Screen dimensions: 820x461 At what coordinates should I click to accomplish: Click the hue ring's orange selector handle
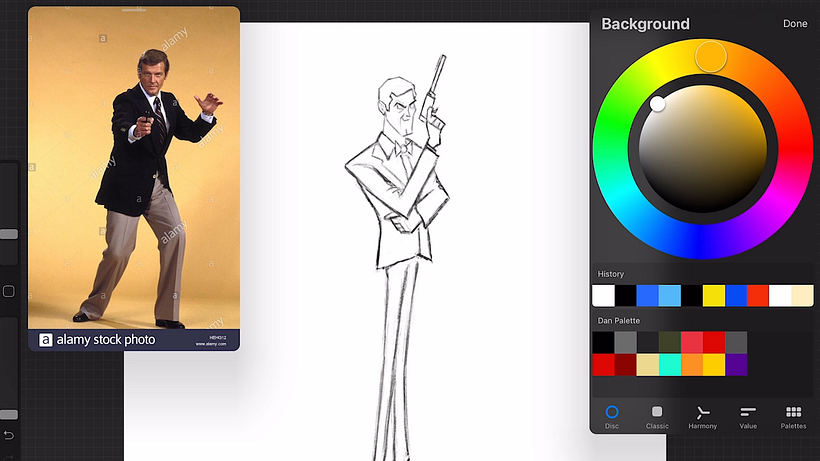[711, 56]
